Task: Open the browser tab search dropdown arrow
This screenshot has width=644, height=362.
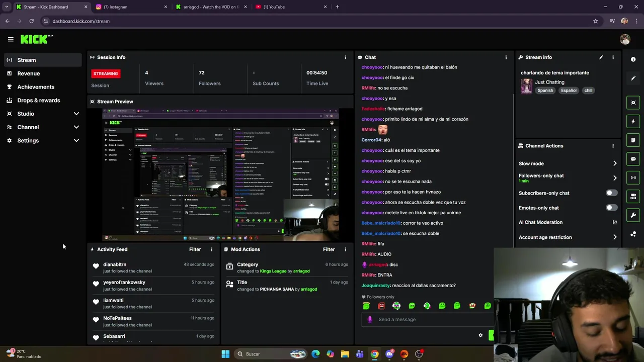Action: tap(7, 7)
